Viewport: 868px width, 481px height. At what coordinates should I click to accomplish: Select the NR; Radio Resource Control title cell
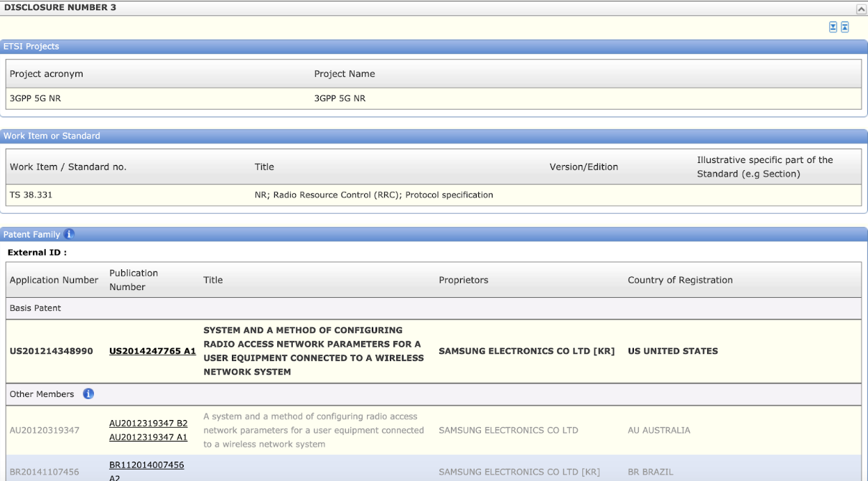pos(374,195)
